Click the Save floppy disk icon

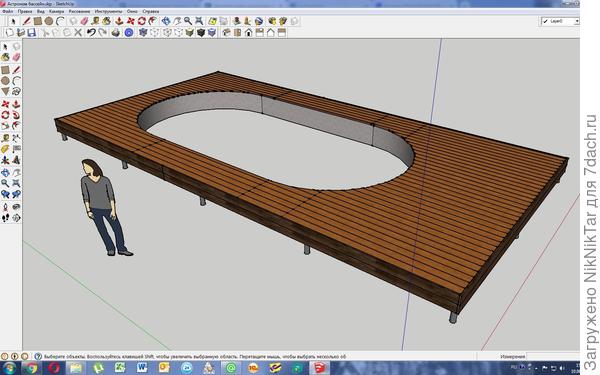coord(31,33)
